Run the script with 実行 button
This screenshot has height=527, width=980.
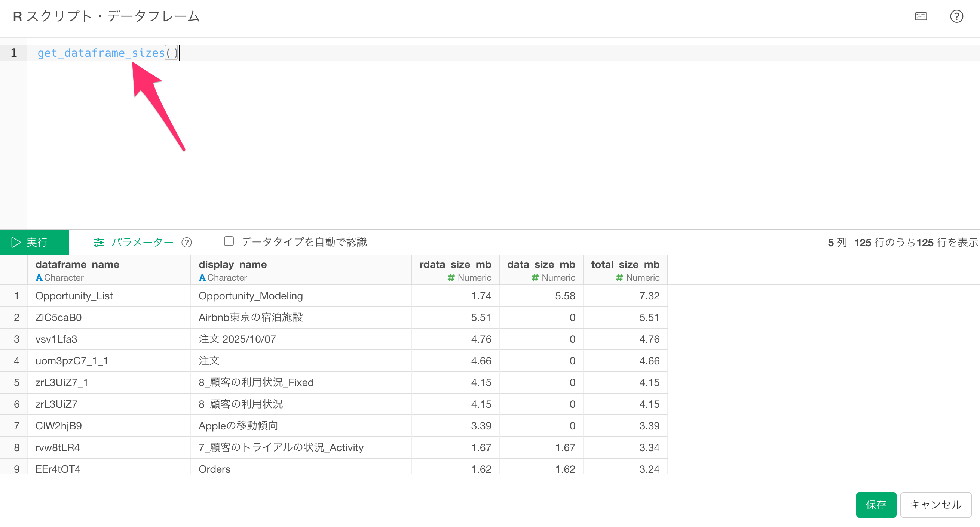(34, 242)
